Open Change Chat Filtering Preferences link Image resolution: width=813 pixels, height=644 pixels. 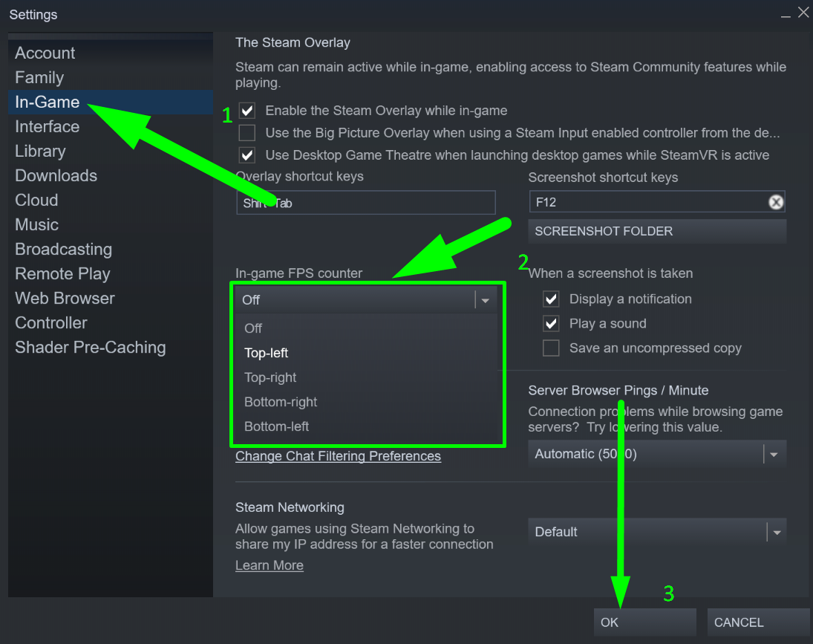pyautogui.click(x=338, y=456)
